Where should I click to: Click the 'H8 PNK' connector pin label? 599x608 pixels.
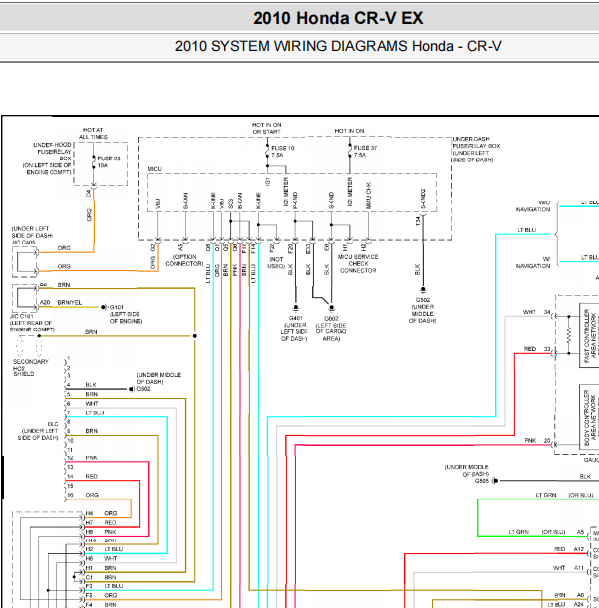101,532
